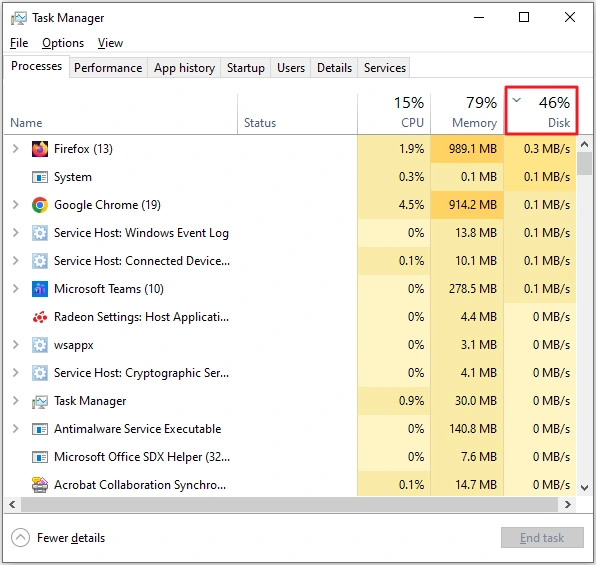The width and height of the screenshot is (596, 565).
Task: Click the Microsoft Teams icon
Action: coord(40,289)
